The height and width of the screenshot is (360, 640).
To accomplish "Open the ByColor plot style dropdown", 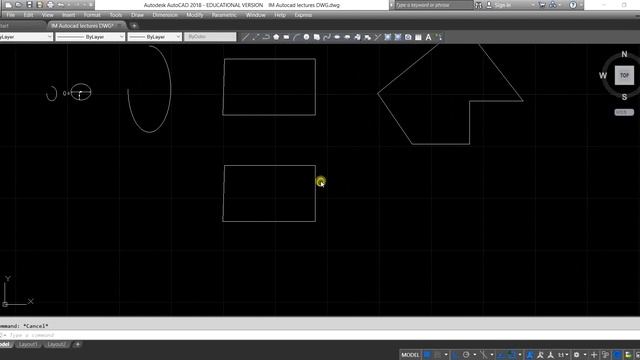I will tap(210, 37).
